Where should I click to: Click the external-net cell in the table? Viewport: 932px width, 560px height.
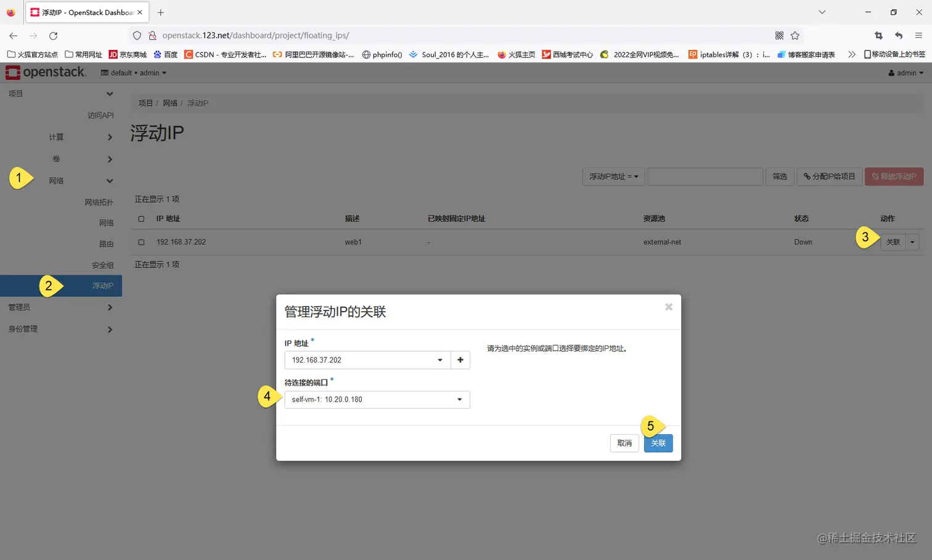click(662, 242)
